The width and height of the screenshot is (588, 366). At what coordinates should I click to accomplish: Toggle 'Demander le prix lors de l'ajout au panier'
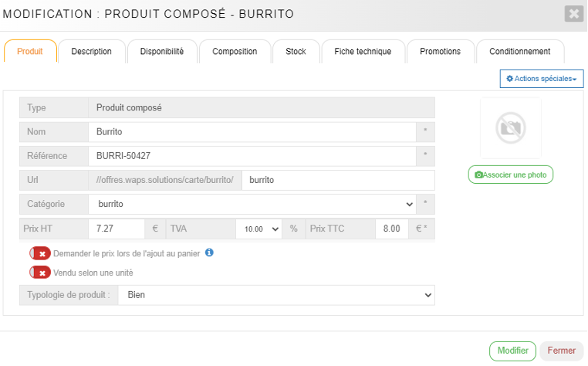tap(40, 253)
